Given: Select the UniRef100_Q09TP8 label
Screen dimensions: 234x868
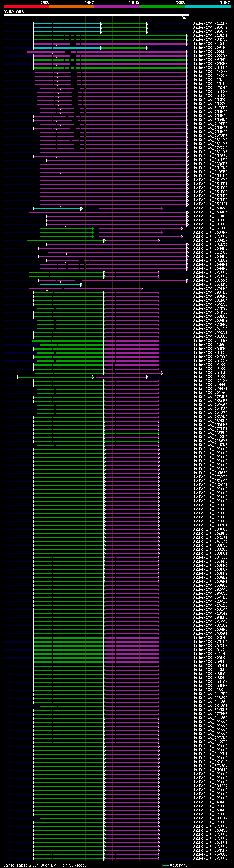Looking at the screenshot, I should (210, 48).
